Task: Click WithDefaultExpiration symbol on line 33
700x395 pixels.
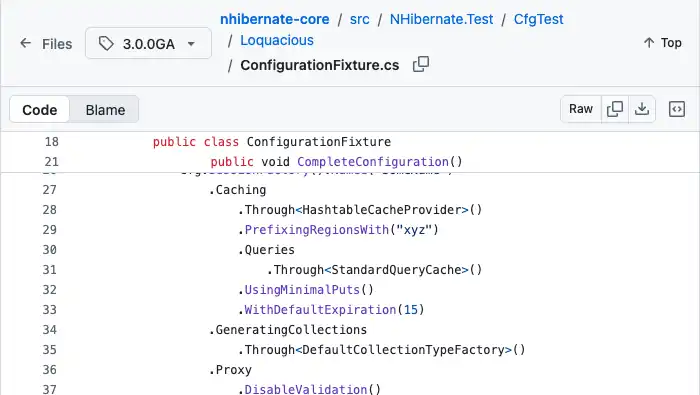Action: pyautogui.click(x=320, y=310)
